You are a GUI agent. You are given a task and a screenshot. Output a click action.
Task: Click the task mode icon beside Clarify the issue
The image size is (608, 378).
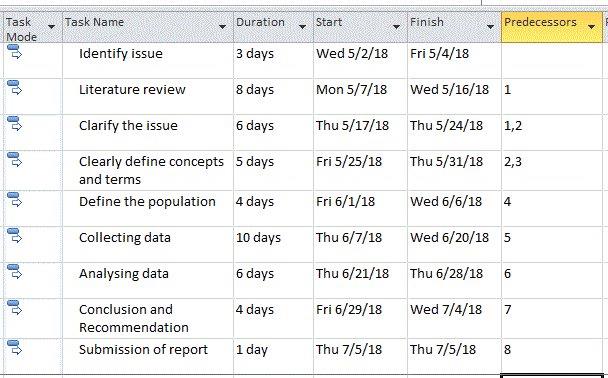15,124
